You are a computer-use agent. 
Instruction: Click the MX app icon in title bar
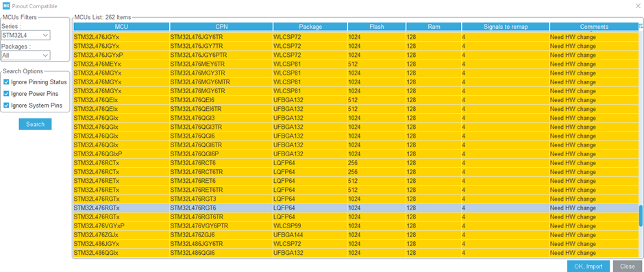click(x=6, y=6)
